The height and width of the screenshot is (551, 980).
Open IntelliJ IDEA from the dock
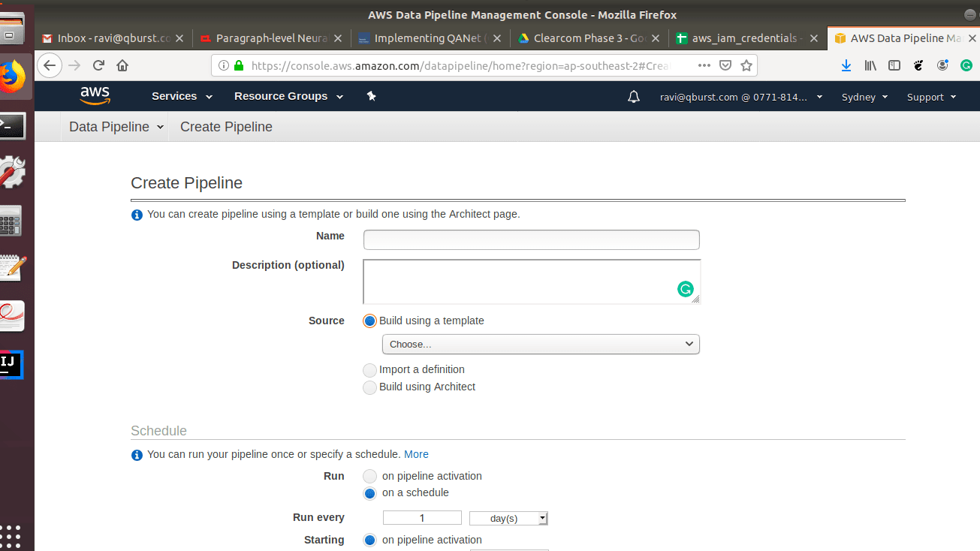(x=11, y=364)
